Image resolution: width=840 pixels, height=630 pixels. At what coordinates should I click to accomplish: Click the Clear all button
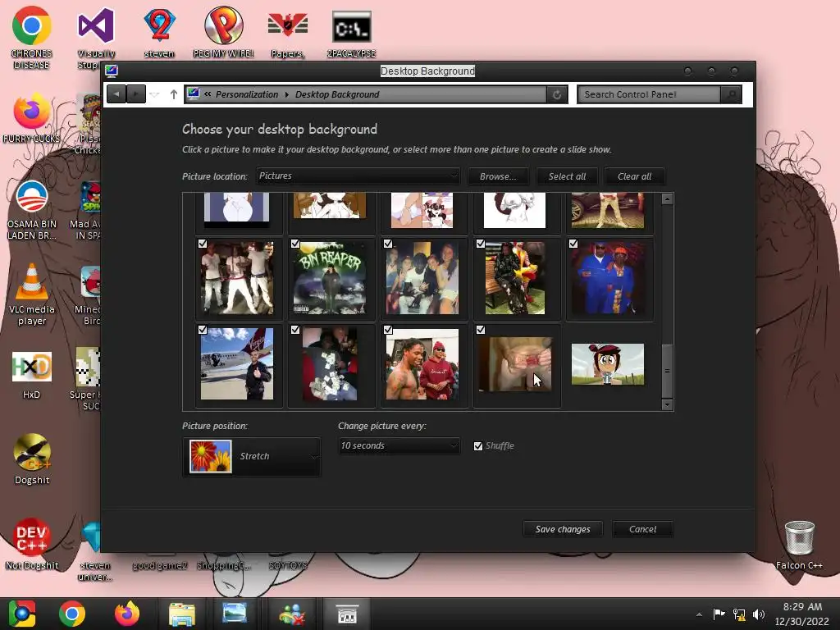[634, 176]
